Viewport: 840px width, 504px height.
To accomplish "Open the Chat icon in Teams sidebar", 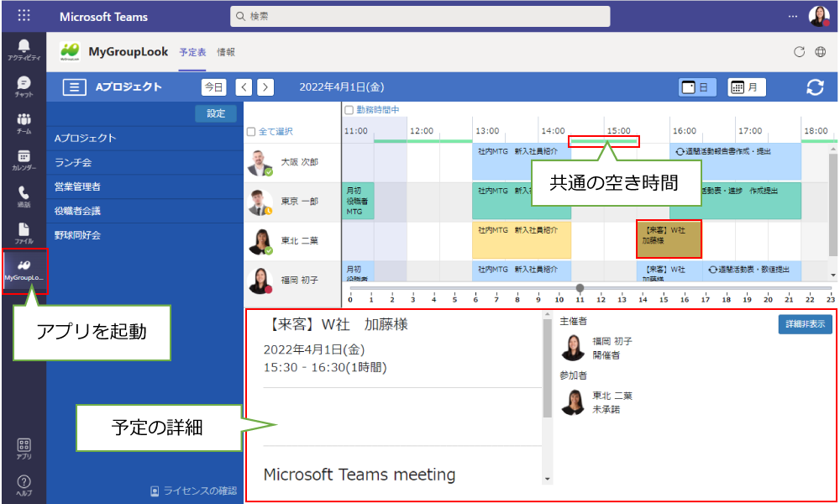I will point(24,87).
